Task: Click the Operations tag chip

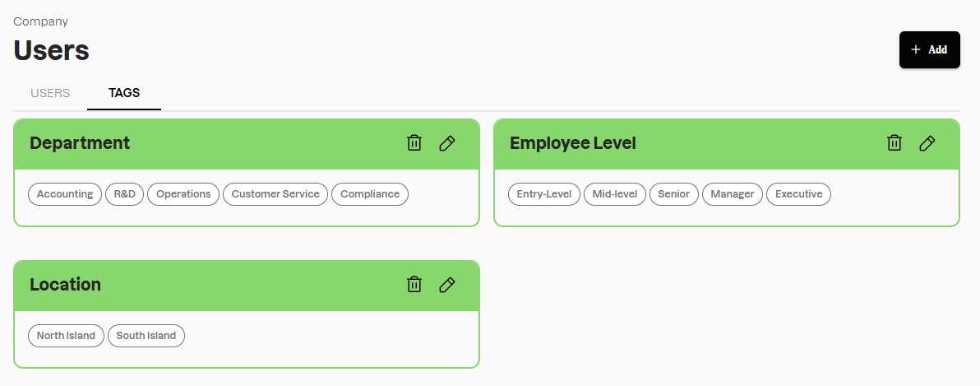Action: tap(183, 194)
